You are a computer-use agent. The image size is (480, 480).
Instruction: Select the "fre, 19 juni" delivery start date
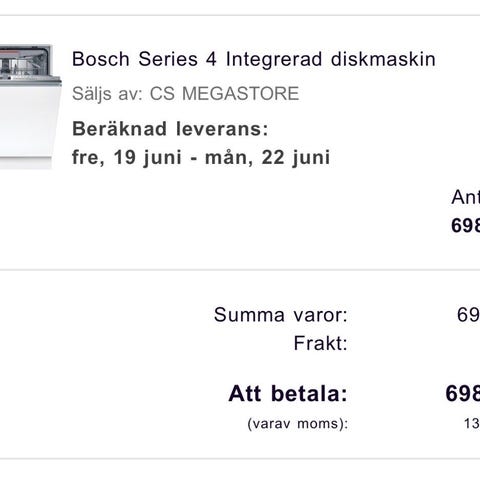coord(127,157)
